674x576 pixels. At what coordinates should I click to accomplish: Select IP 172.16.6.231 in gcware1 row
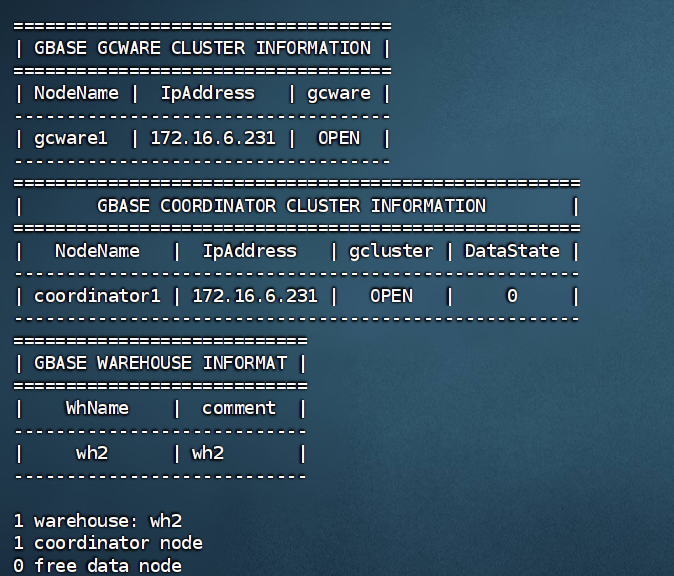pos(213,138)
